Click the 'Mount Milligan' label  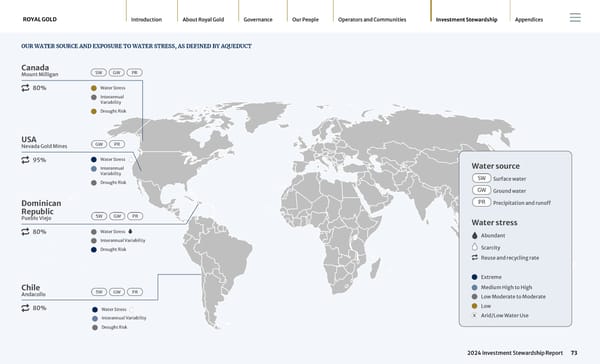pyautogui.click(x=40, y=75)
